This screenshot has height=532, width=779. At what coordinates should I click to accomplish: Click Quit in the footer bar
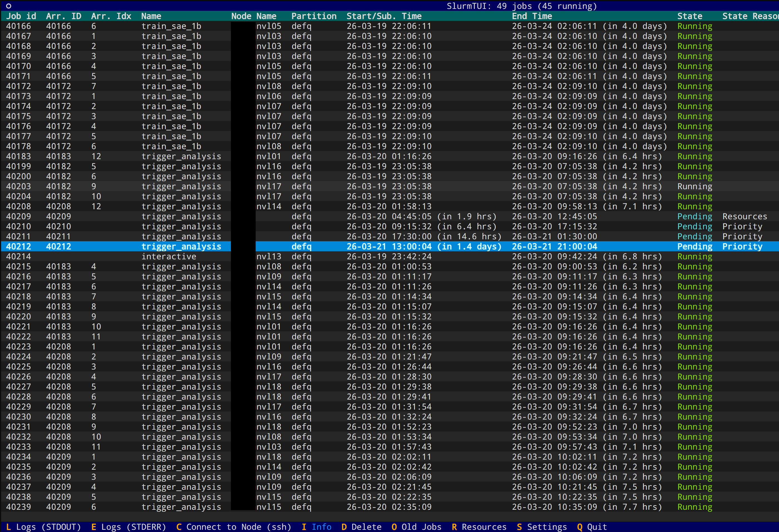point(592,527)
